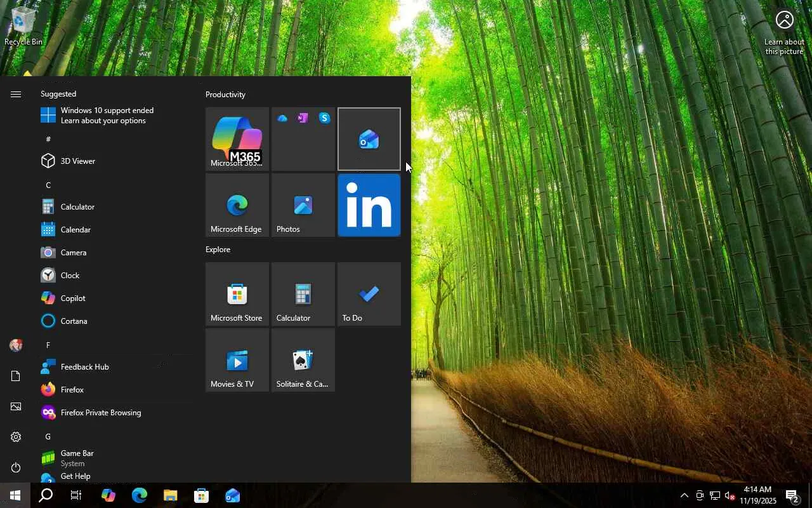
Task: Open Calculator in the app list
Action: tap(114, 207)
